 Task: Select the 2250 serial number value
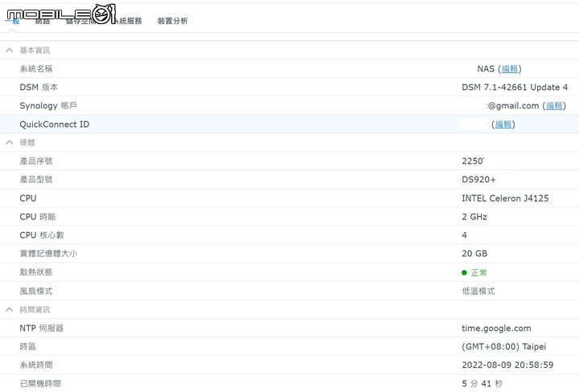[x=473, y=161]
